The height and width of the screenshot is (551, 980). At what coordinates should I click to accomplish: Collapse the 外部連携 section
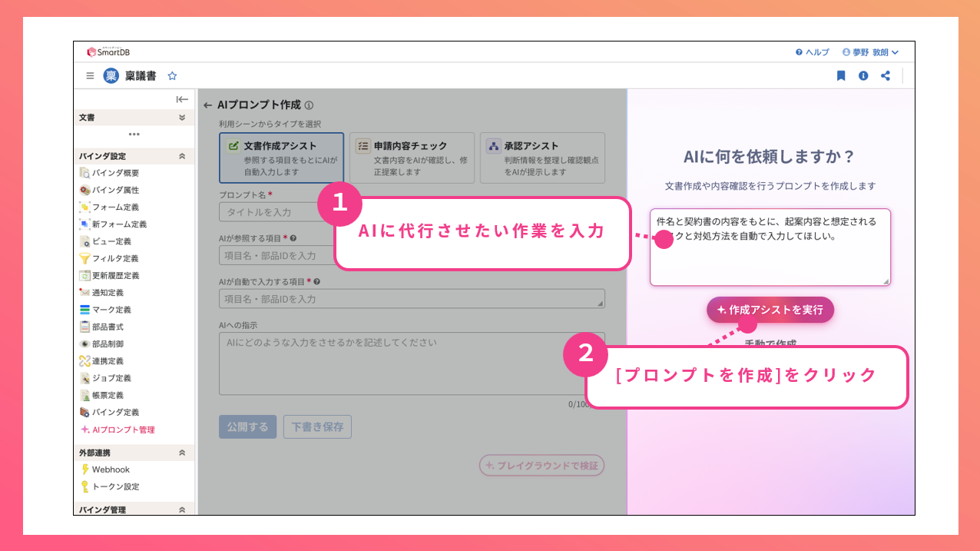pos(182,453)
